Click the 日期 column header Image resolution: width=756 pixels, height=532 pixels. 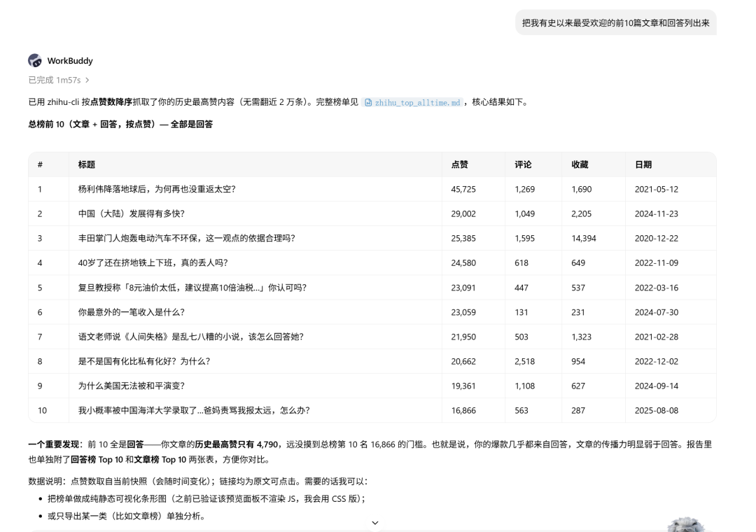pos(643,164)
